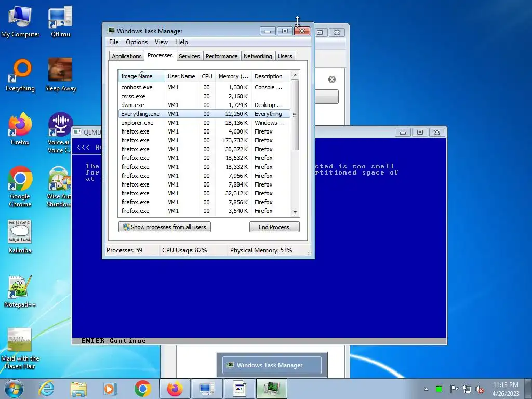Screen dimensions: 532x399
Task: Sort by Memory column header
Action: [233, 76]
